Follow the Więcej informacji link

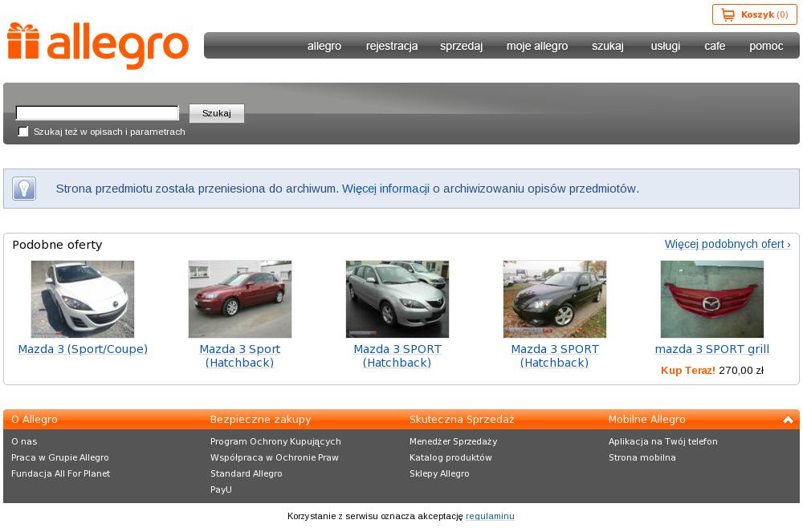pos(385,189)
